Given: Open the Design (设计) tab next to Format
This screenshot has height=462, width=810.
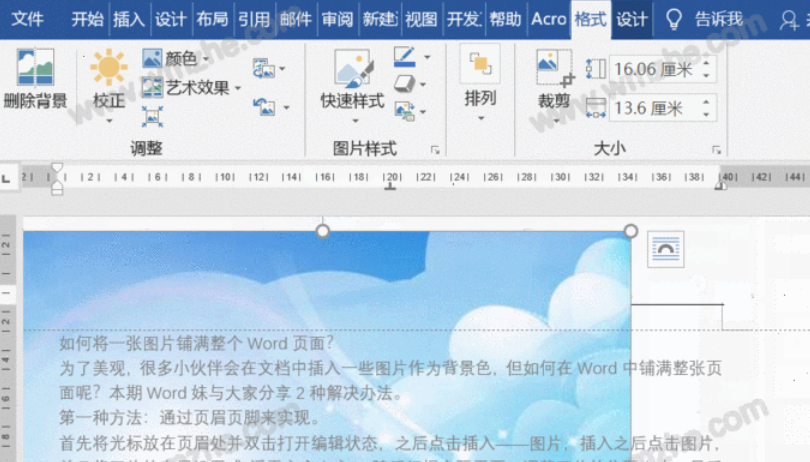Looking at the screenshot, I should (x=632, y=20).
